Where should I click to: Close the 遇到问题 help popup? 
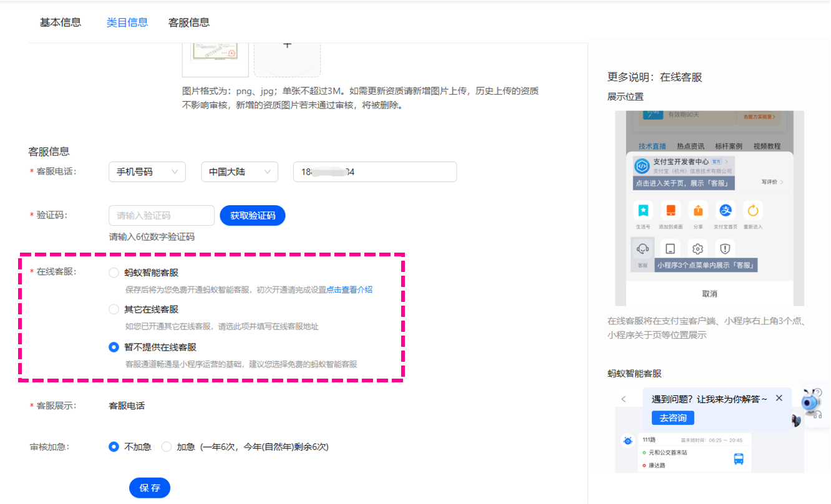(x=779, y=398)
